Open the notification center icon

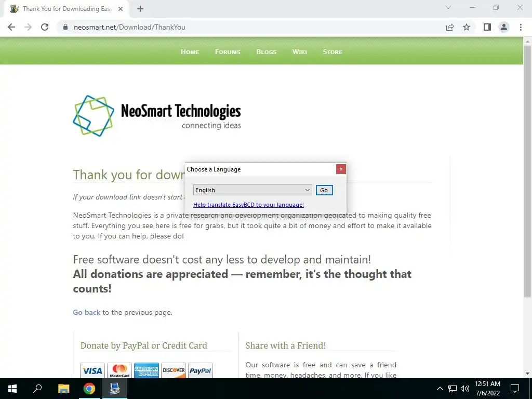[515, 389]
